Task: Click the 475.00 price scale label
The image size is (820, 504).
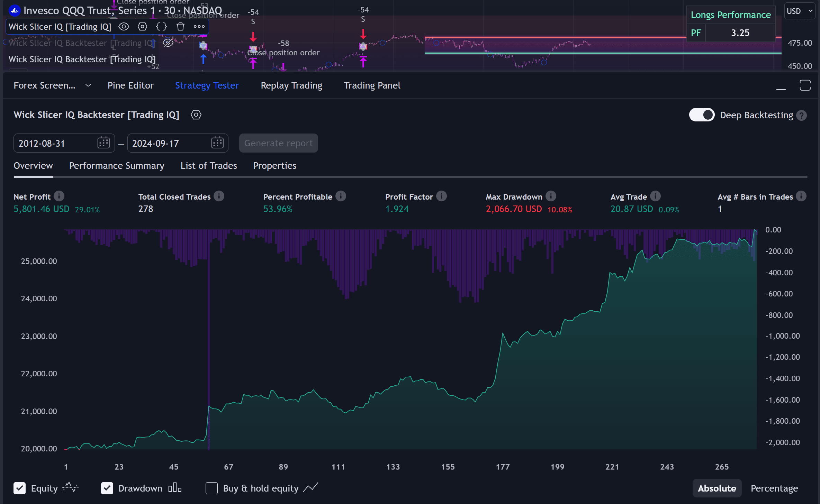Action: 800,43
